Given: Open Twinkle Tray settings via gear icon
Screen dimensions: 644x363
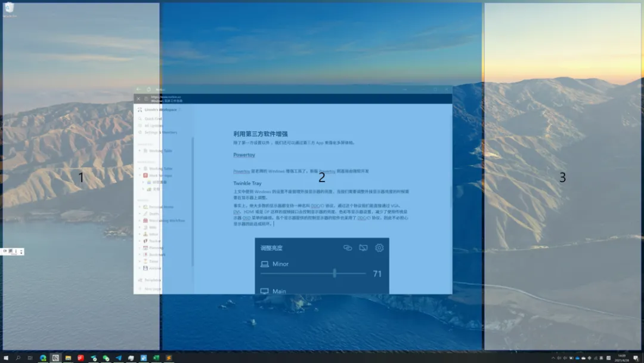Looking at the screenshot, I should pos(379,248).
